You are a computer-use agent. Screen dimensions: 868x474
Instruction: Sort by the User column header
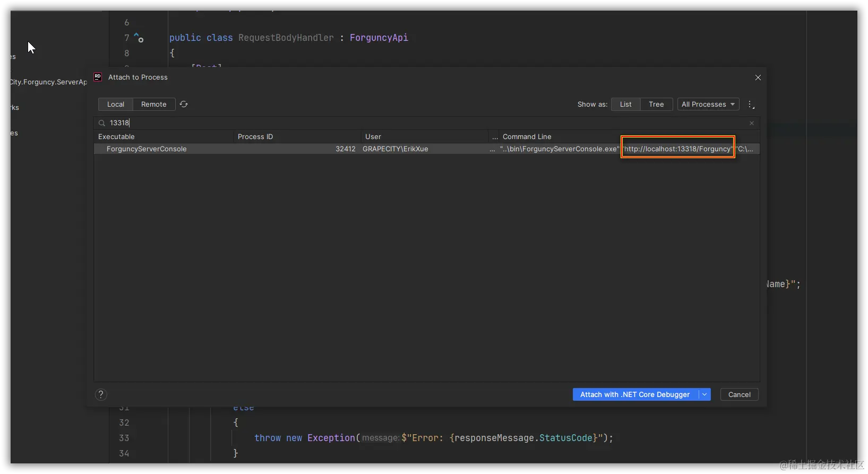coord(424,137)
